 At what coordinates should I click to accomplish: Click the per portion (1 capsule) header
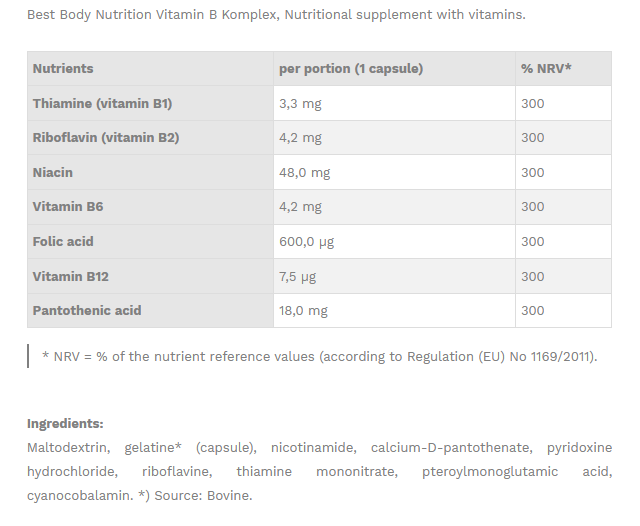click(x=350, y=69)
